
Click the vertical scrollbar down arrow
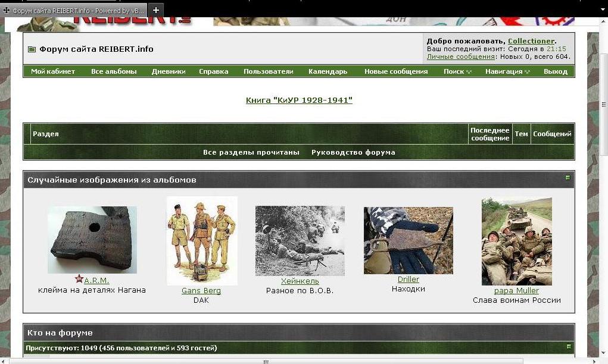[603, 353]
